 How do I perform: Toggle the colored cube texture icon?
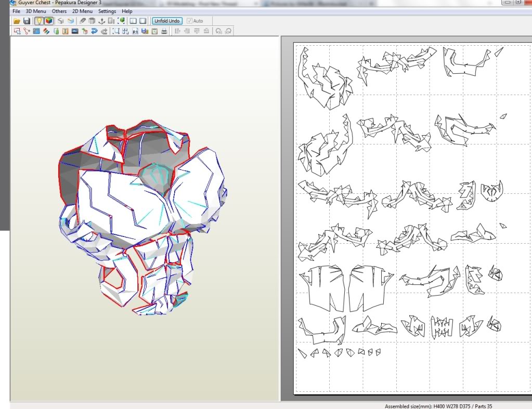(48, 21)
